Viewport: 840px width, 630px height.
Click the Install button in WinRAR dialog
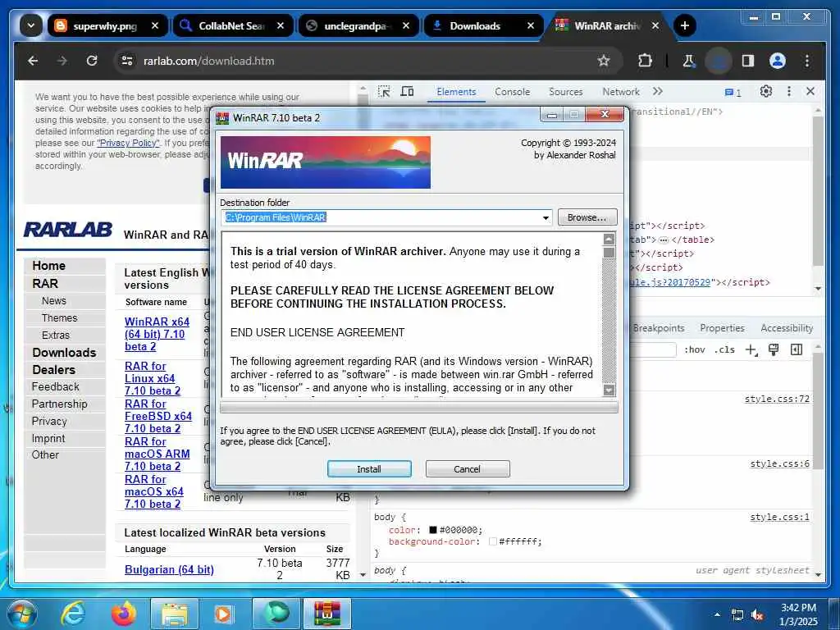click(369, 468)
